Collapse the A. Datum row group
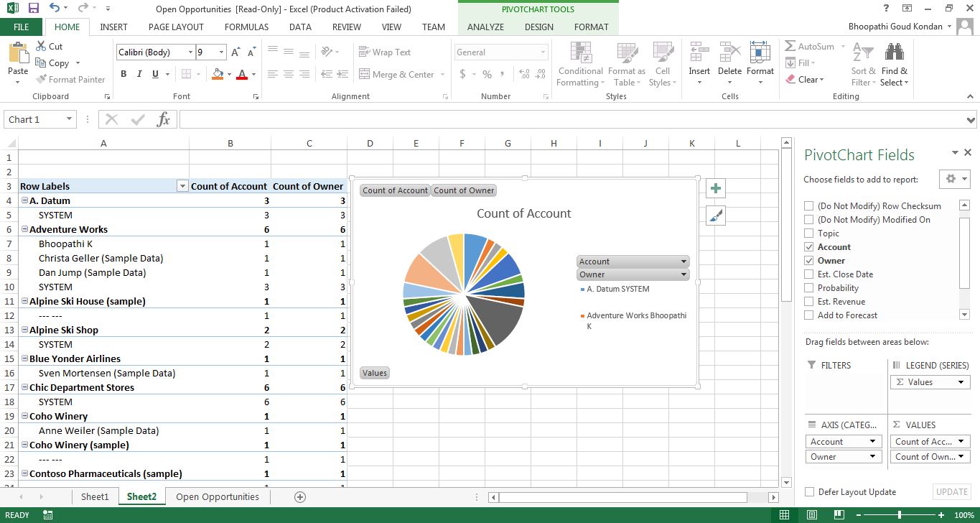Screen dimensions: 980x523 [24, 200]
